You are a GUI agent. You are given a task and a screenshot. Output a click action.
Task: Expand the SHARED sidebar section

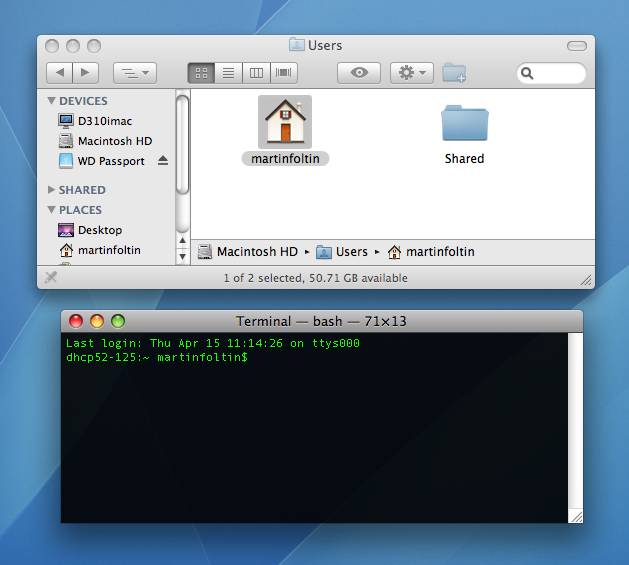pyautogui.click(x=51, y=189)
